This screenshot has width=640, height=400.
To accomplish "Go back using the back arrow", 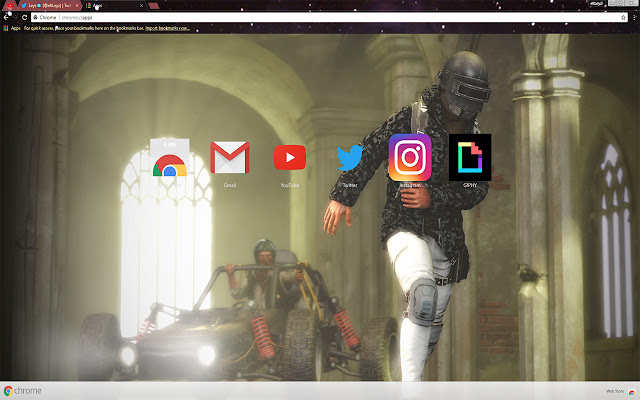I will pyautogui.click(x=6, y=17).
